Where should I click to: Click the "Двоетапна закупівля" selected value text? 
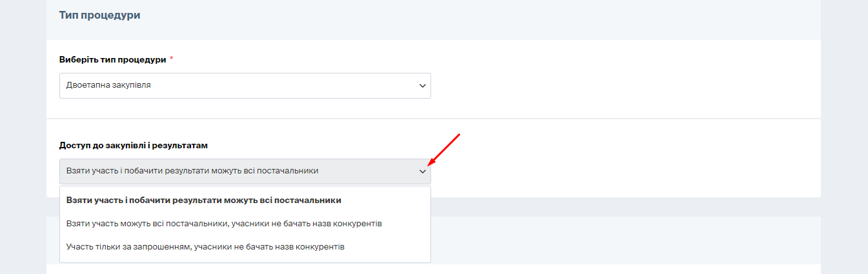[x=108, y=85]
